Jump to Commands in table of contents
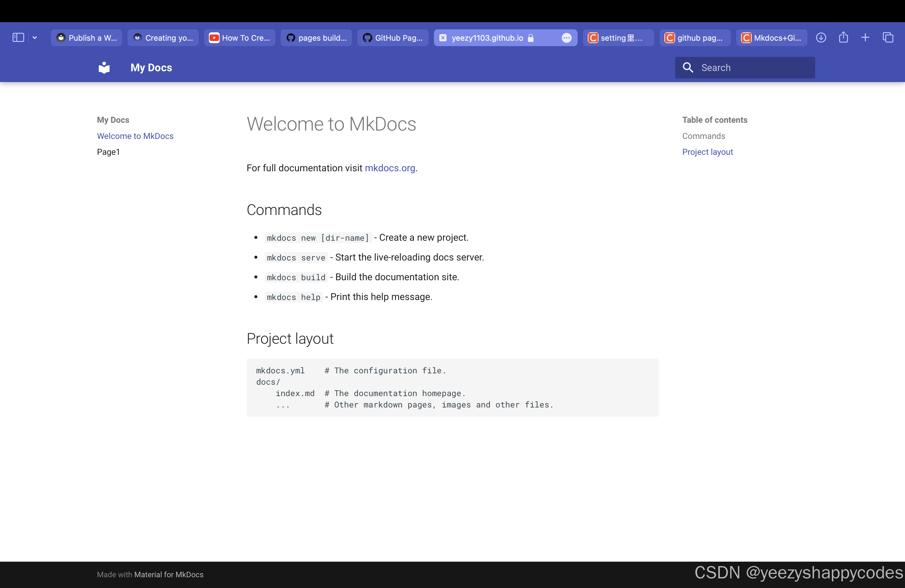905x588 pixels. point(704,136)
